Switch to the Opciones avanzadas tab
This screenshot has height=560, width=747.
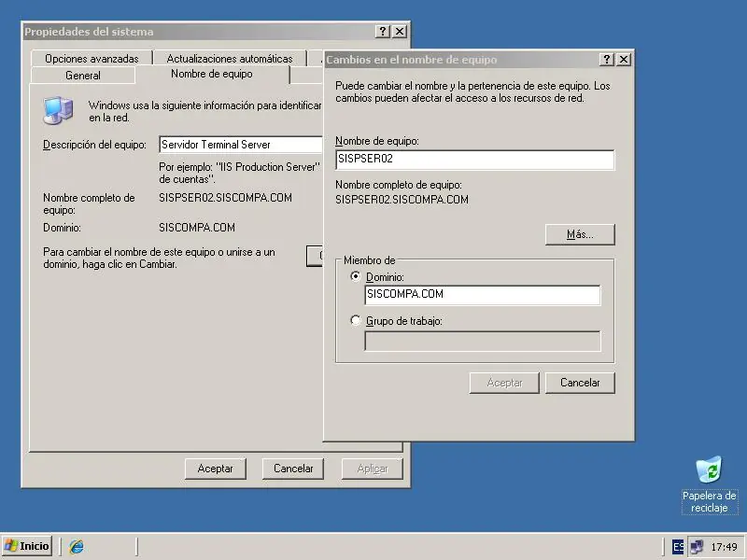[x=92, y=59]
